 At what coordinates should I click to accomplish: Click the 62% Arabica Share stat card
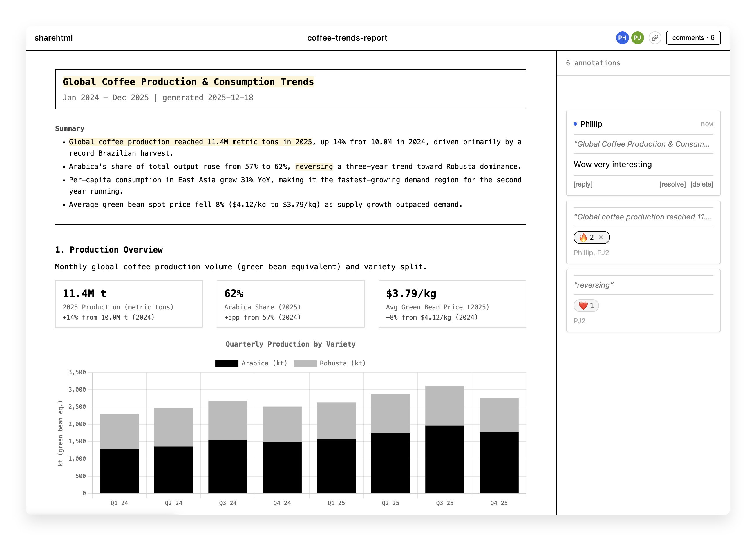(x=290, y=304)
